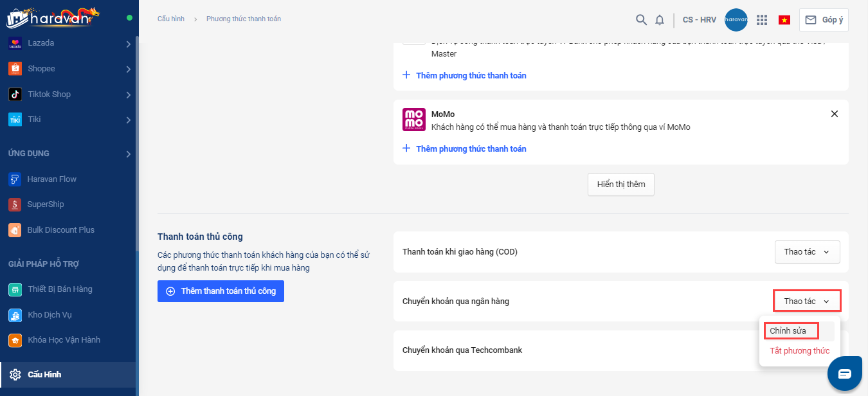The height and width of the screenshot is (396, 868).
Task: Click the search magnifier icon
Action: click(641, 20)
